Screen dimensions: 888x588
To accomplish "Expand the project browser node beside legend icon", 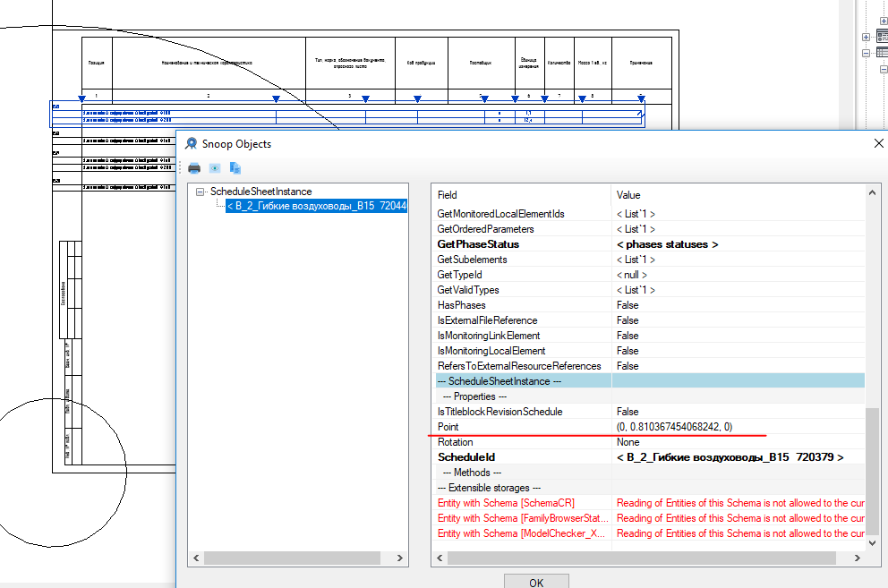I will (x=866, y=38).
